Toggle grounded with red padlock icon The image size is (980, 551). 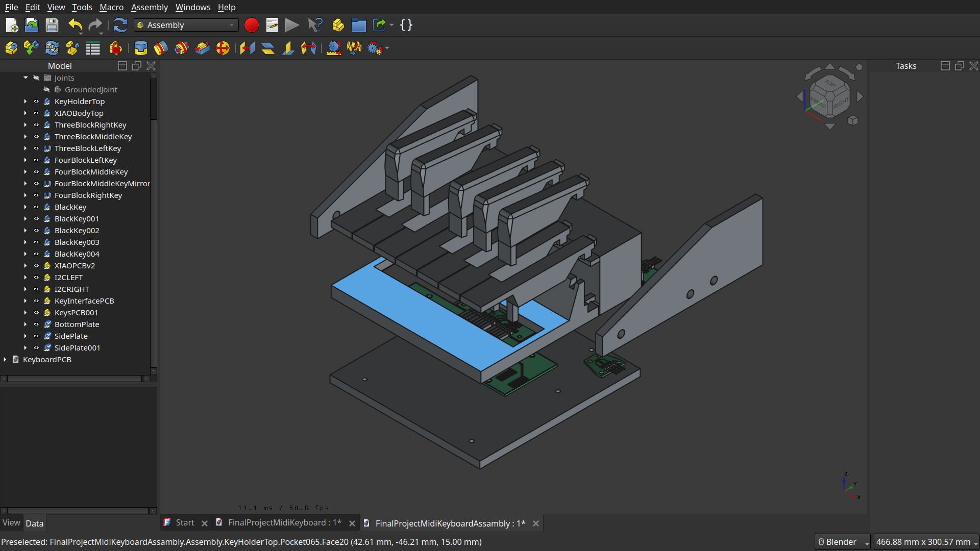116,48
